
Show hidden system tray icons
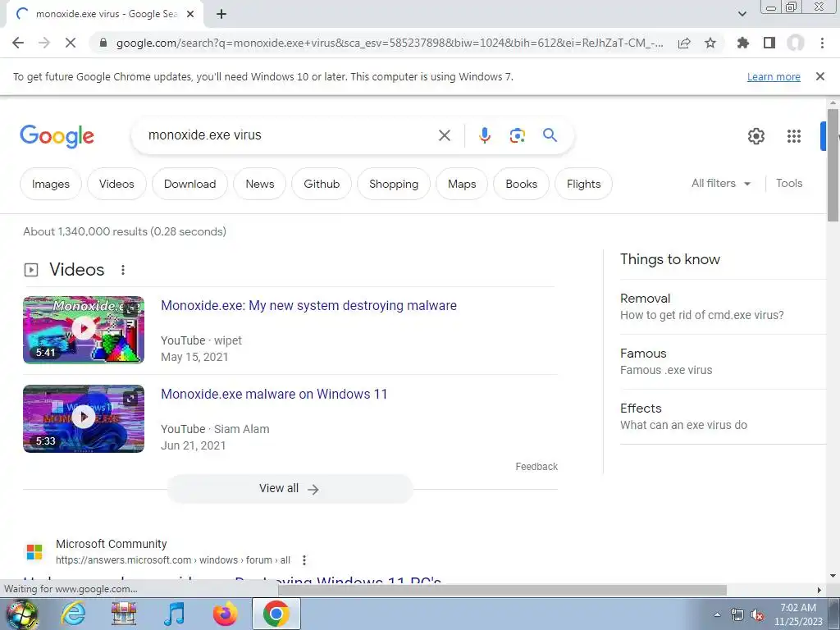click(717, 614)
